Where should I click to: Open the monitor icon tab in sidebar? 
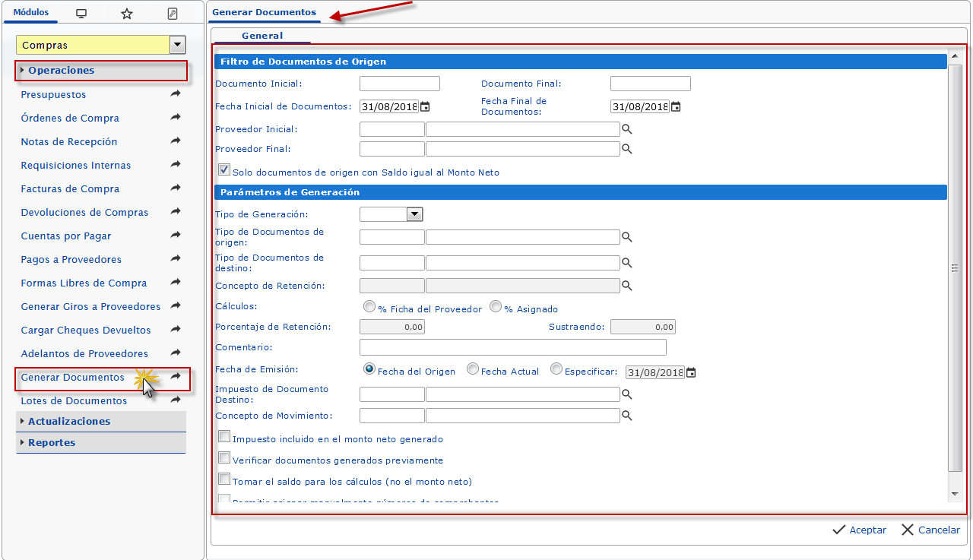[82, 14]
